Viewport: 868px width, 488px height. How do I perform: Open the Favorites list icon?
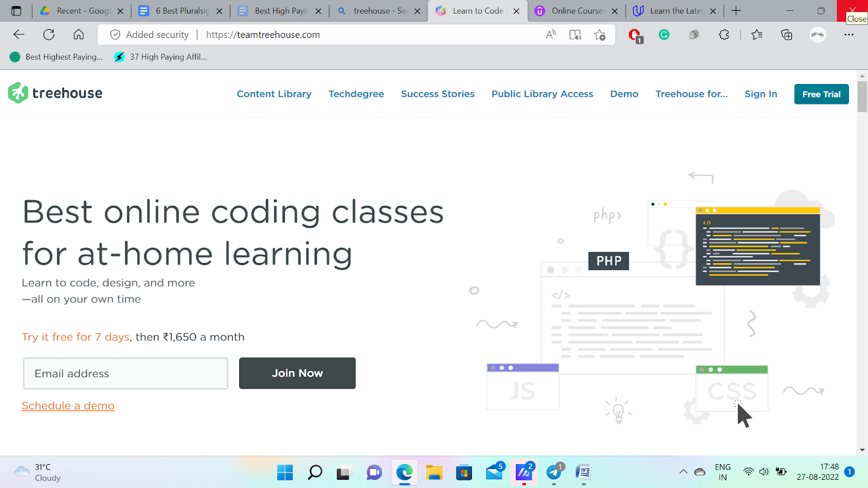point(757,35)
